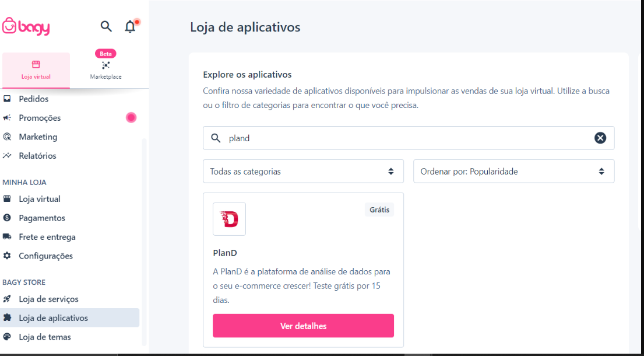644x356 pixels.
Task: Click the Loja de aplicativos puzzle icon
Action: click(7, 317)
